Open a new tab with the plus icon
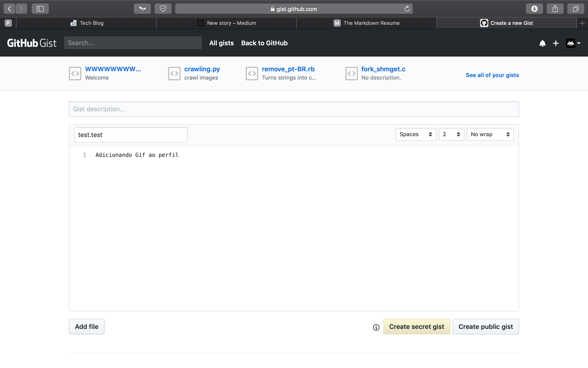 click(582, 23)
